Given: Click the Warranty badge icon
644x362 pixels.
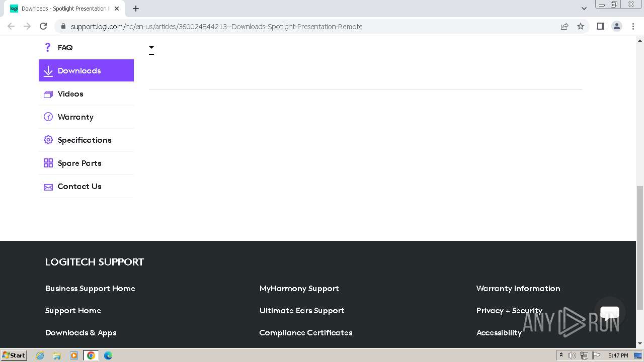Looking at the screenshot, I should tap(48, 117).
